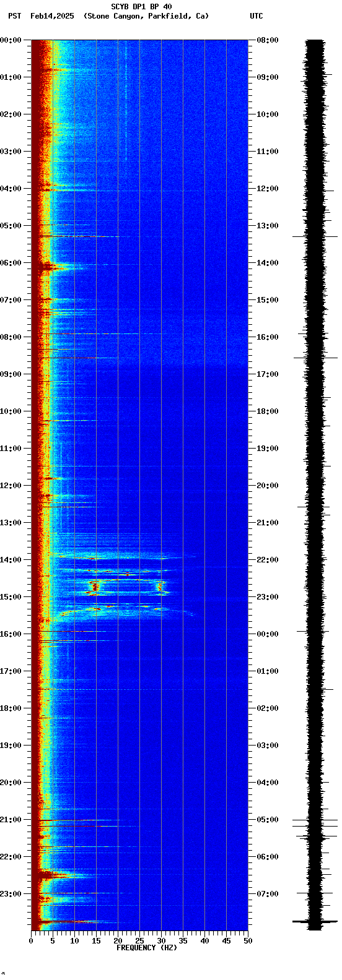This screenshot has width=342, height=980.
Task: Click the PST time label '09:00'
Action: 11,374
